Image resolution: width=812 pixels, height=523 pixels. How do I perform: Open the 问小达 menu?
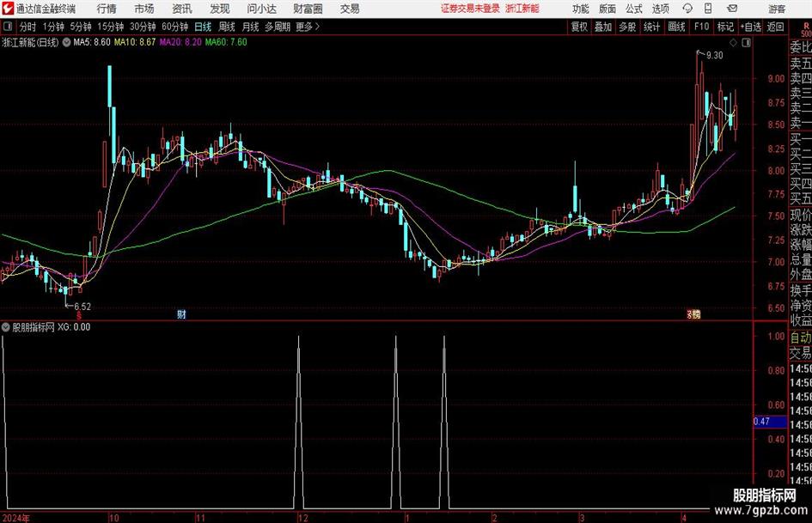click(261, 9)
